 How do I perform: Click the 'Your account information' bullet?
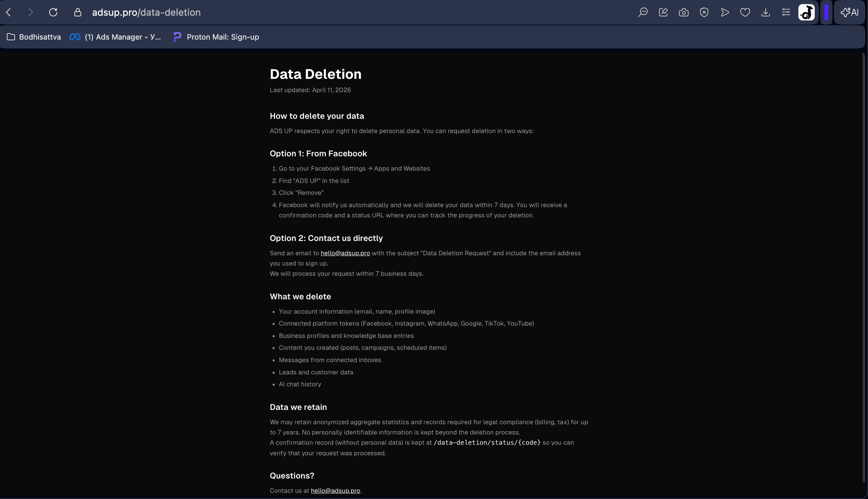point(357,311)
